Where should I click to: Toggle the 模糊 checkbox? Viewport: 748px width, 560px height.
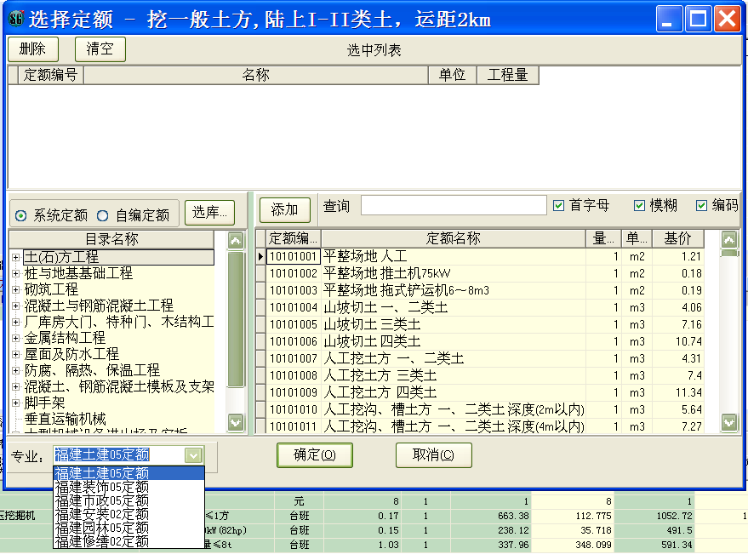(640, 206)
